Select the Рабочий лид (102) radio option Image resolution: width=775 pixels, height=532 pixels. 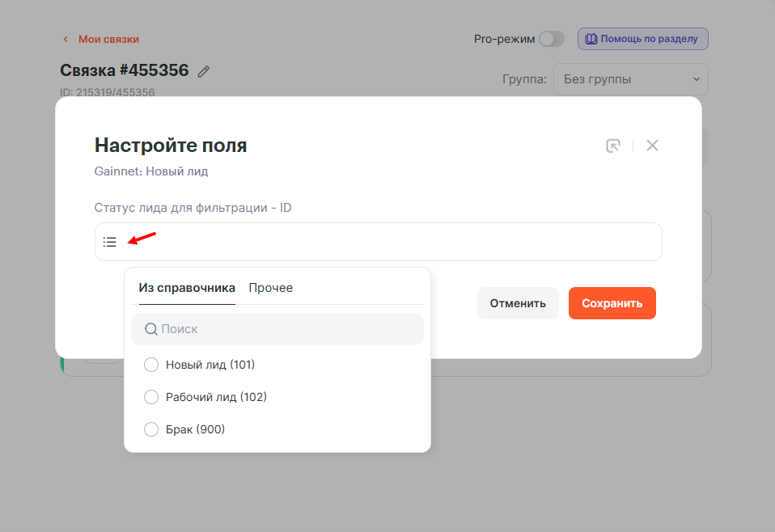pos(151,397)
